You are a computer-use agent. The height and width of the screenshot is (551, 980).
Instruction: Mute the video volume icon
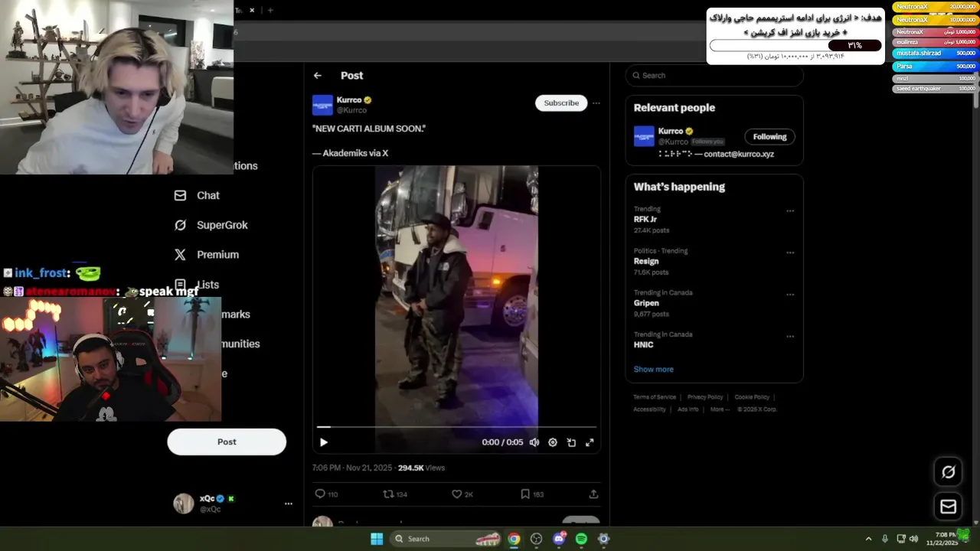tap(534, 442)
